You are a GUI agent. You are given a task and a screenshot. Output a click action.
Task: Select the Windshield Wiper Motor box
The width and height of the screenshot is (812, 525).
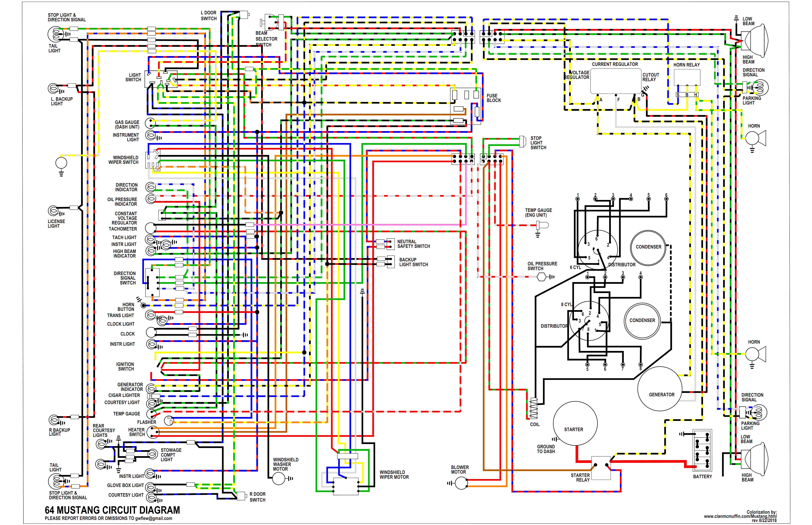pos(346,486)
